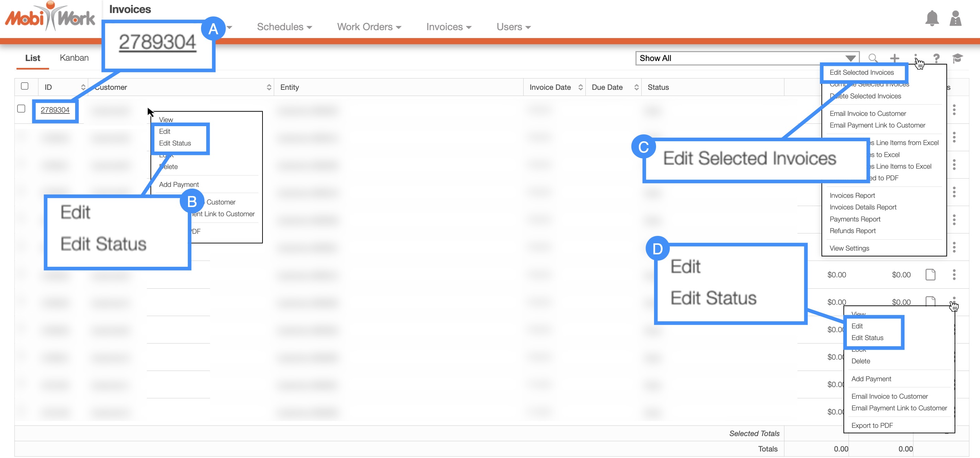Open three-dot menu for invoice 2789304 row
This screenshot has width=980, height=458.
(x=954, y=110)
